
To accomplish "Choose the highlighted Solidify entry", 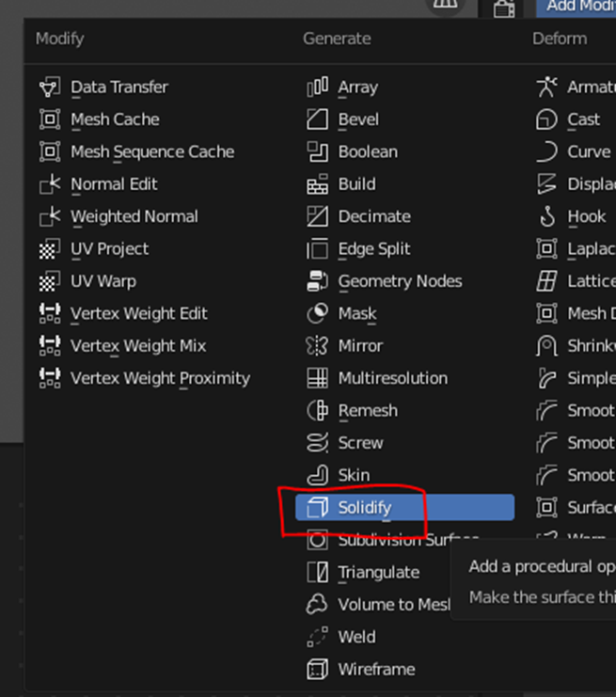I will coord(405,508).
